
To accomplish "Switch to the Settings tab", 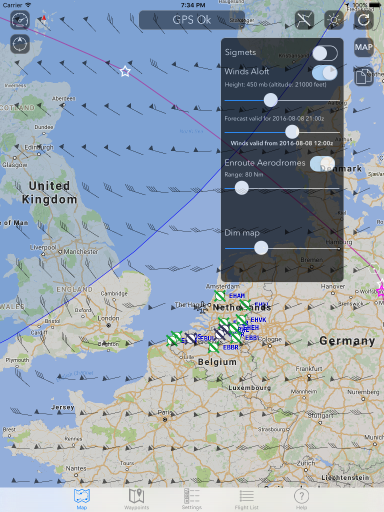I will pos(192,499).
